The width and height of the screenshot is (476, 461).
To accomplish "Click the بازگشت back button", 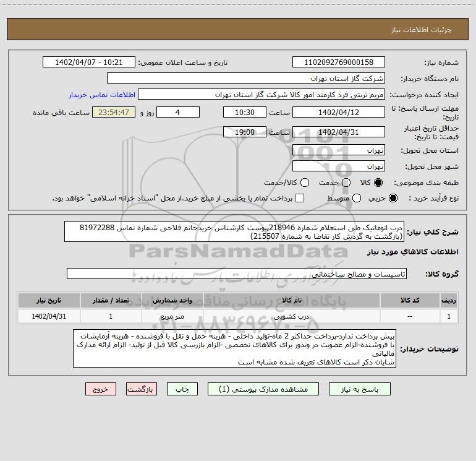I will coord(142,389).
